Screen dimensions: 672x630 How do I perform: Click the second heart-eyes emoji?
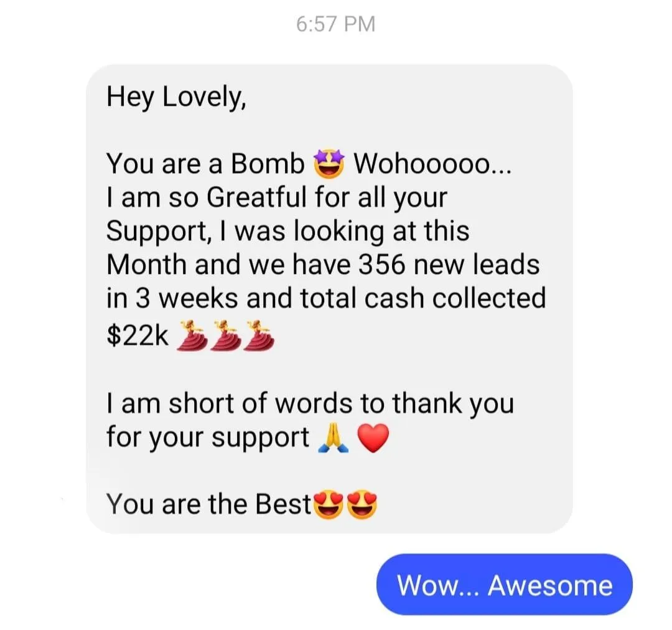tap(362, 505)
